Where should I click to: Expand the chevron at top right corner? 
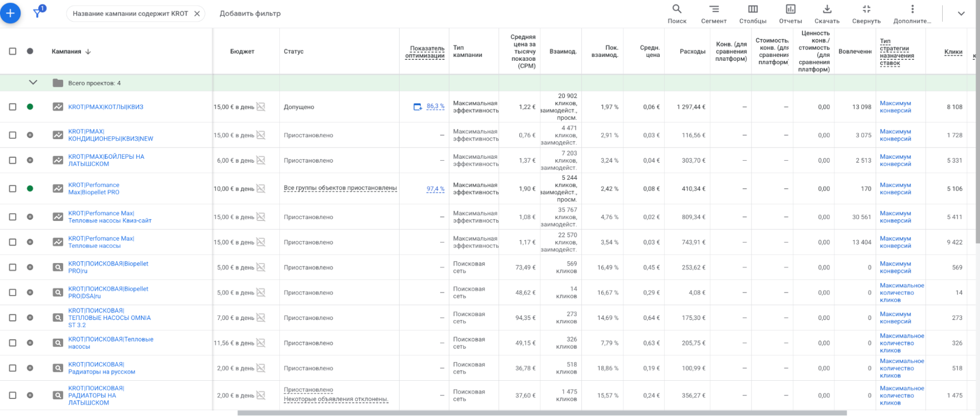coord(961,14)
